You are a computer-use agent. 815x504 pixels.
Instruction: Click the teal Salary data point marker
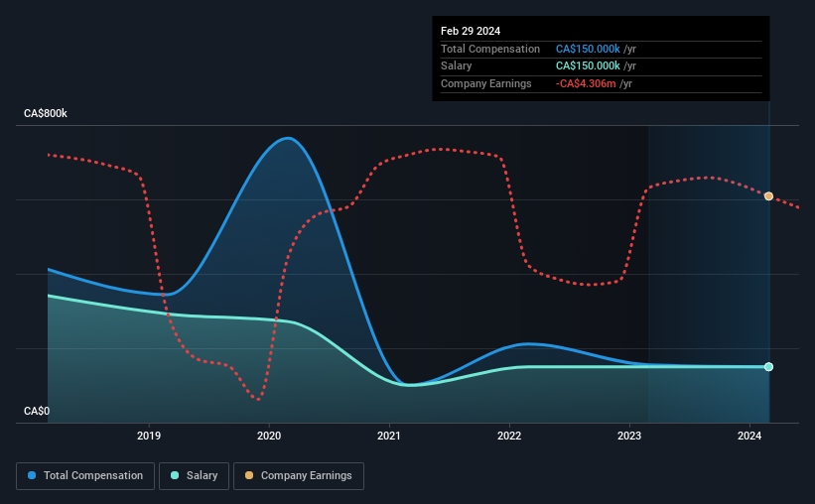click(x=768, y=367)
